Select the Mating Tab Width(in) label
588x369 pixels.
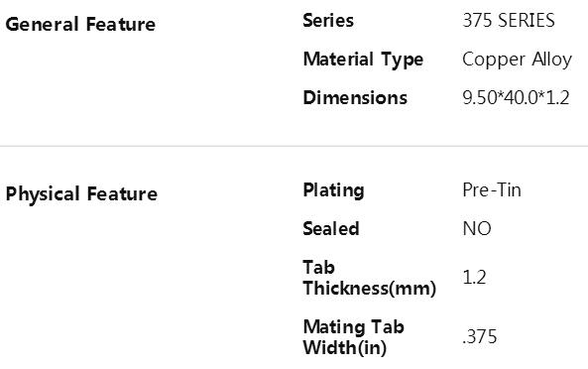tap(353, 337)
